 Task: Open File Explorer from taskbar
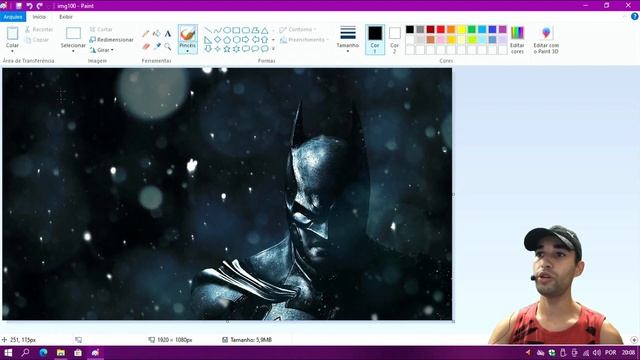point(61,353)
